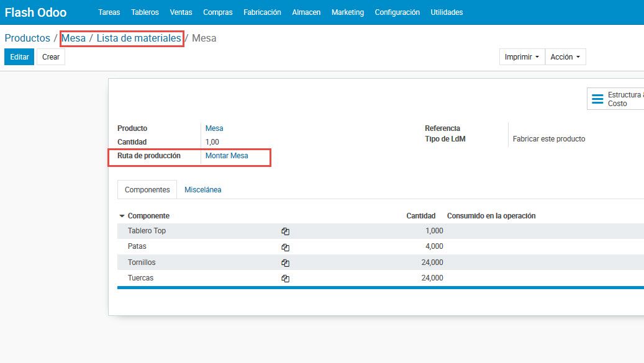
Task: Select the Componentes tab
Action: pyautogui.click(x=147, y=190)
